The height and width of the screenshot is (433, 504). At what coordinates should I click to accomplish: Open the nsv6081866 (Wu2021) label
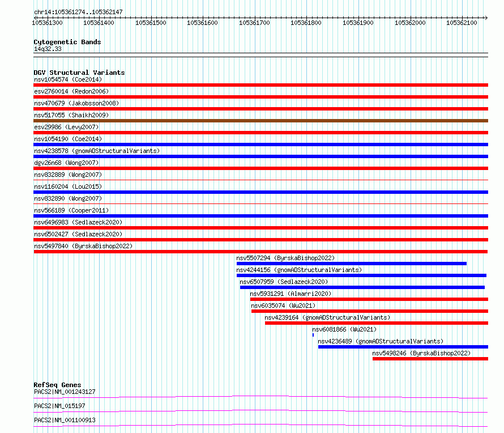(344, 329)
